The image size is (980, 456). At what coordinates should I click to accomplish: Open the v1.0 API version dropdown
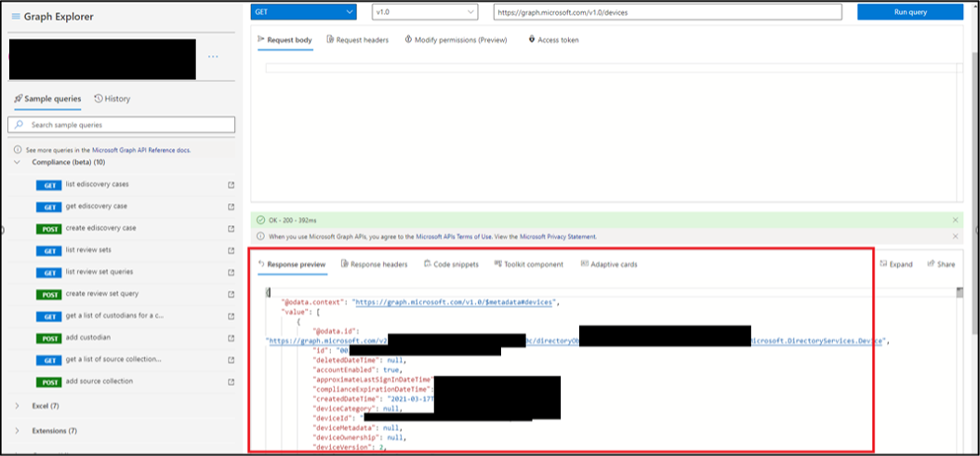424,12
